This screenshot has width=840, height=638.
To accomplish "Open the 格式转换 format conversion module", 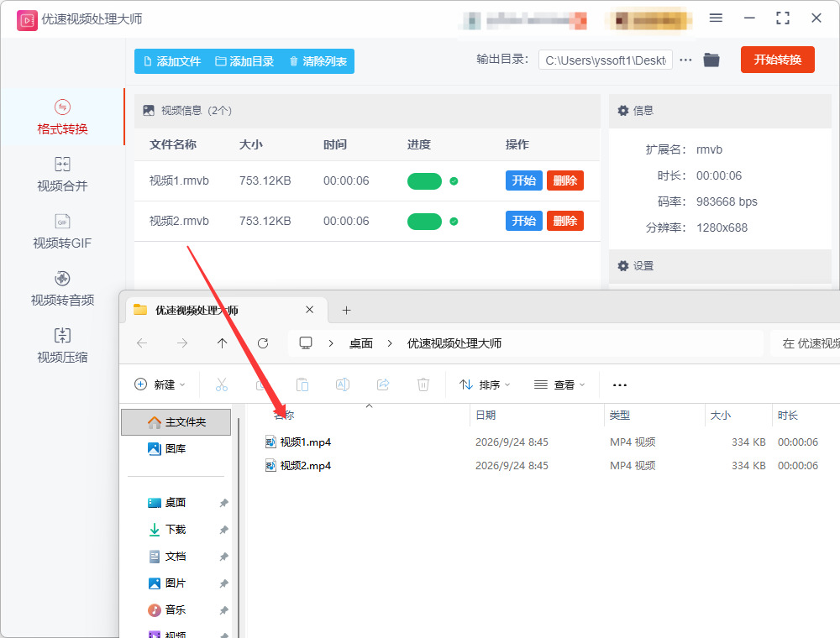I will pos(62,118).
